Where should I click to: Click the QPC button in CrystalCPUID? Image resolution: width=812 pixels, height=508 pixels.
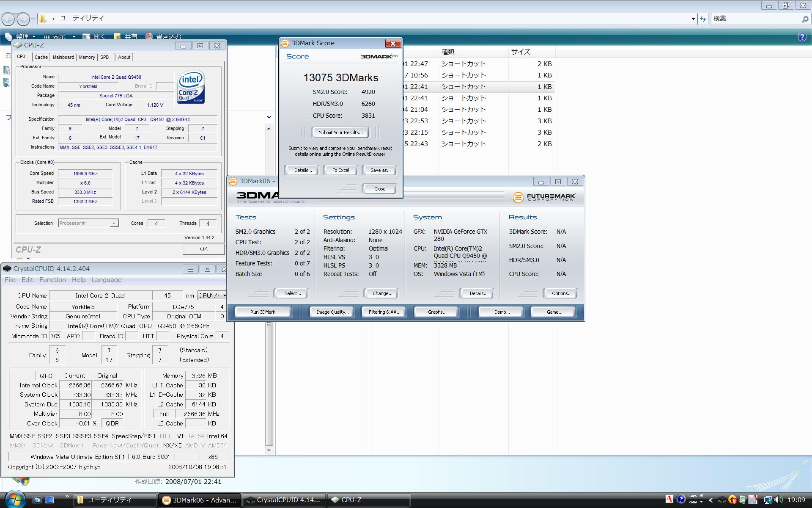pyautogui.click(x=46, y=376)
